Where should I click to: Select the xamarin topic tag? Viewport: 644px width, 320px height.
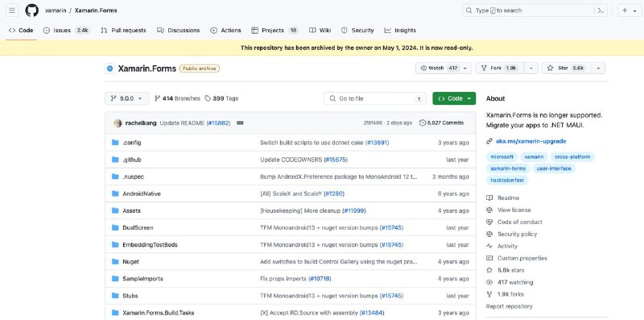coord(534,156)
